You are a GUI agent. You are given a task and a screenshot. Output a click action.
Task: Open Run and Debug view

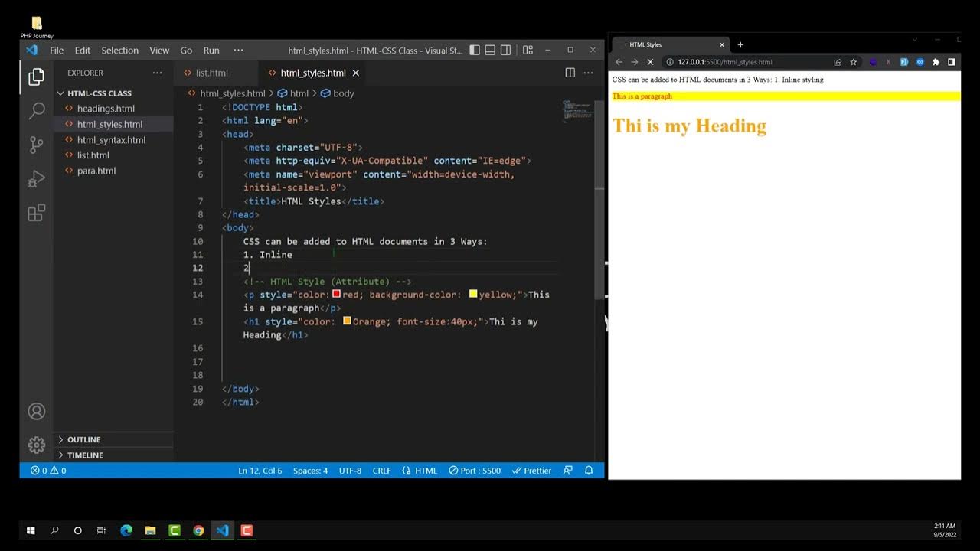tap(36, 179)
